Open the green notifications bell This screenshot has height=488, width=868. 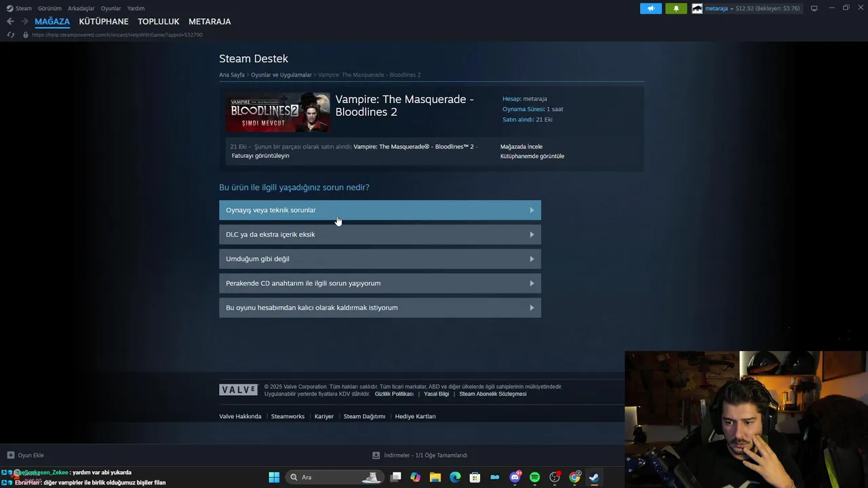(676, 9)
